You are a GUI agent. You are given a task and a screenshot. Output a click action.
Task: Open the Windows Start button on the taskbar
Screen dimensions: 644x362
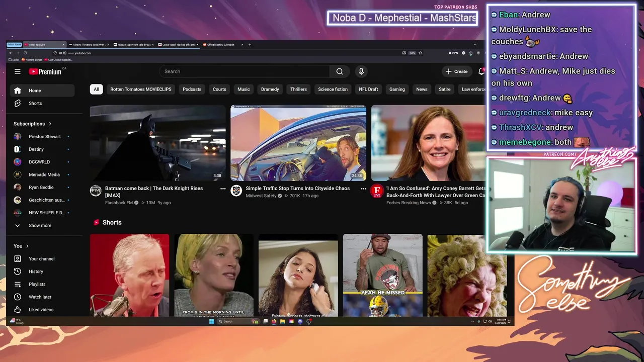tap(211, 321)
